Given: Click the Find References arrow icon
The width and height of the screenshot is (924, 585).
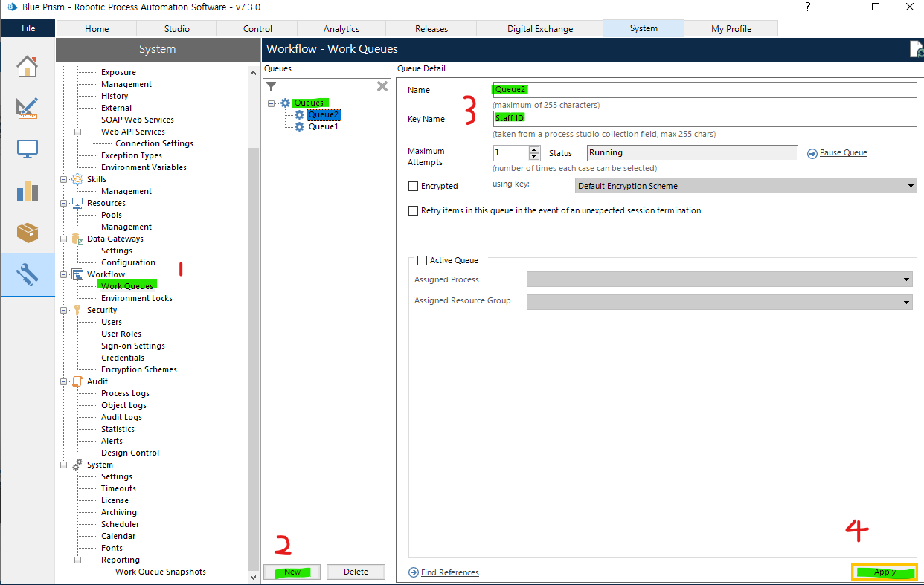Looking at the screenshot, I should coord(414,572).
